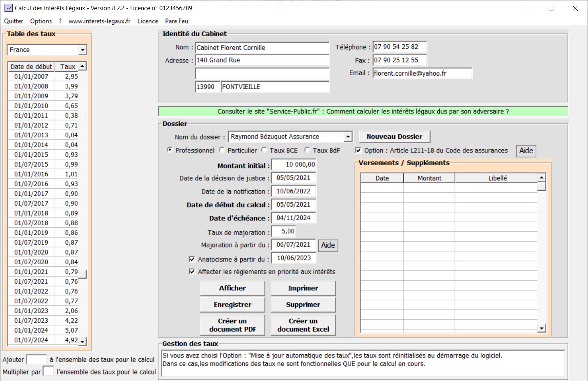Click the Ajouter value field for rates
The height and width of the screenshot is (381, 588).
(37, 359)
